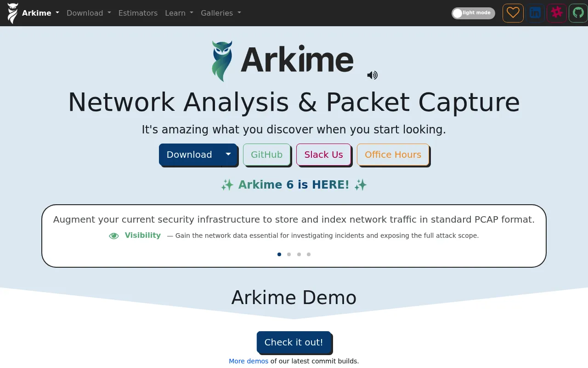The image size is (588, 368).
Task: Follow the More demos link
Action: tap(249, 361)
